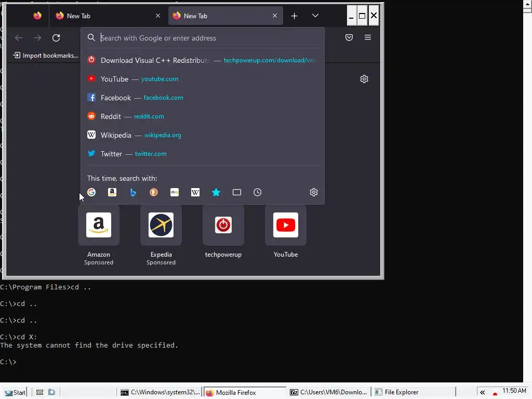The width and height of the screenshot is (532, 399).
Task: Open new tab page personalize gear
Action: pyautogui.click(x=364, y=79)
